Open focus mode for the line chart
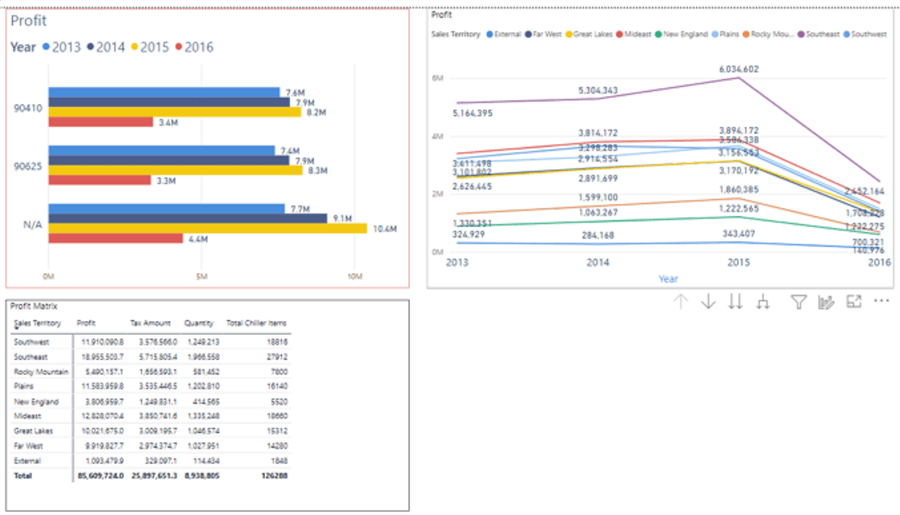The width and height of the screenshot is (900, 515). pyautogui.click(x=854, y=301)
